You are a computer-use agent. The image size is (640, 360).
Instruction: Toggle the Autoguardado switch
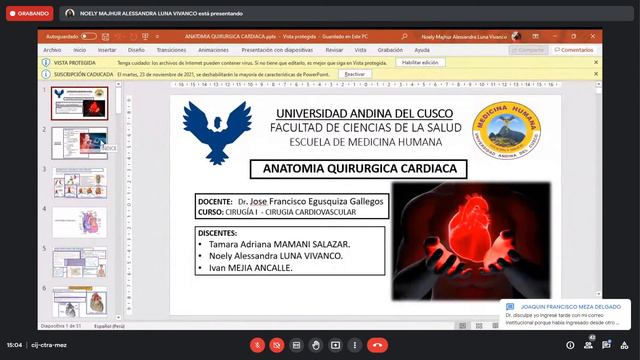[89, 36]
